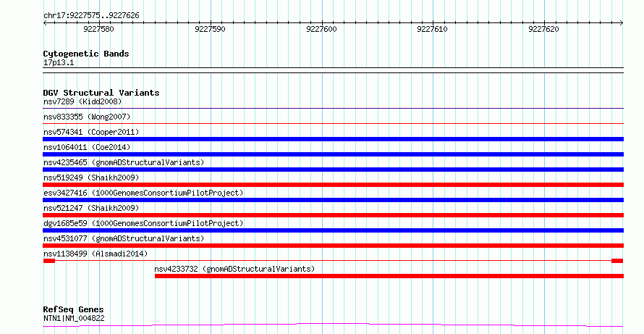This screenshot has height=334, width=644.
Task: Click the magenta NTN1 gene line
Action: (x=333, y=325)
